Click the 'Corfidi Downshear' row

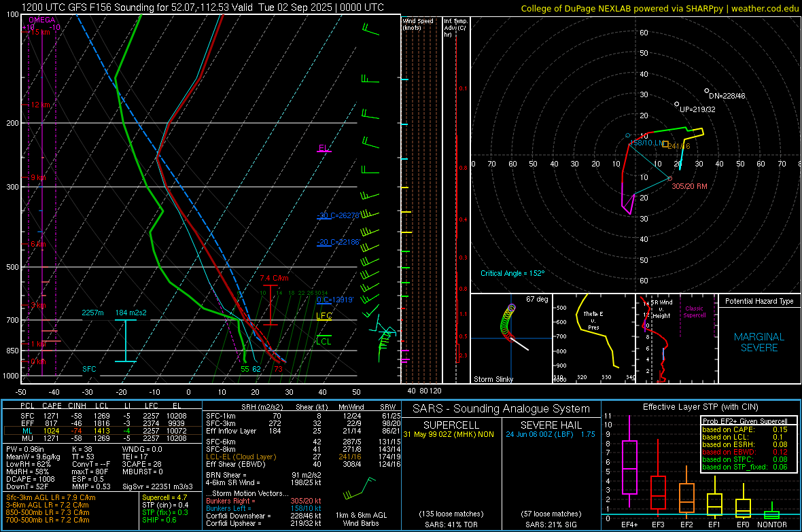tap(264, 516)
